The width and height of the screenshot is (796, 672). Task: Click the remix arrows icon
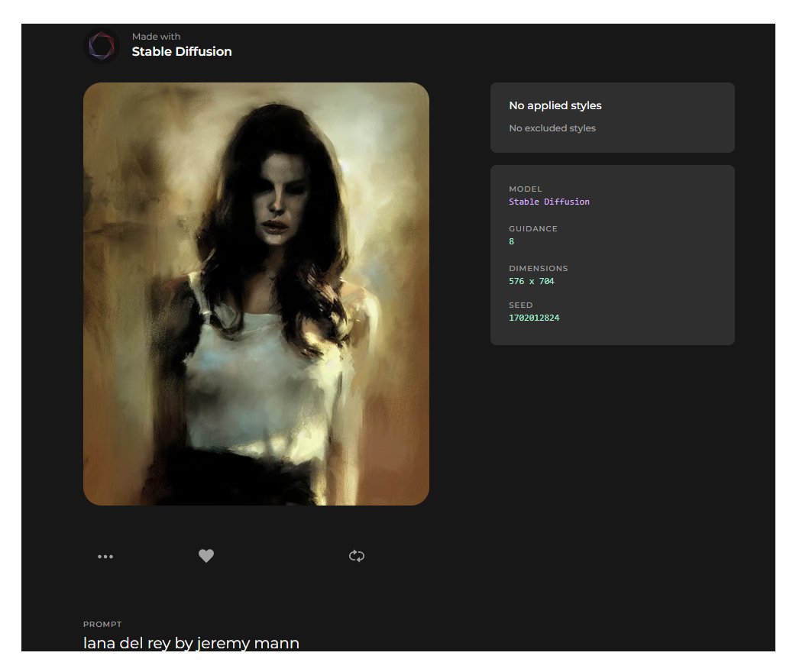click(357, 556)
